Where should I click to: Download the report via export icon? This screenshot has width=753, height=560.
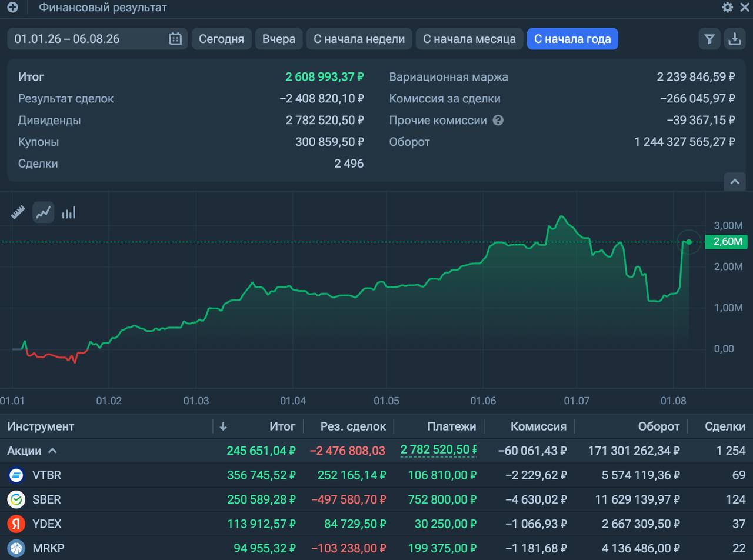pyautogui.click(x=735, y=39)
